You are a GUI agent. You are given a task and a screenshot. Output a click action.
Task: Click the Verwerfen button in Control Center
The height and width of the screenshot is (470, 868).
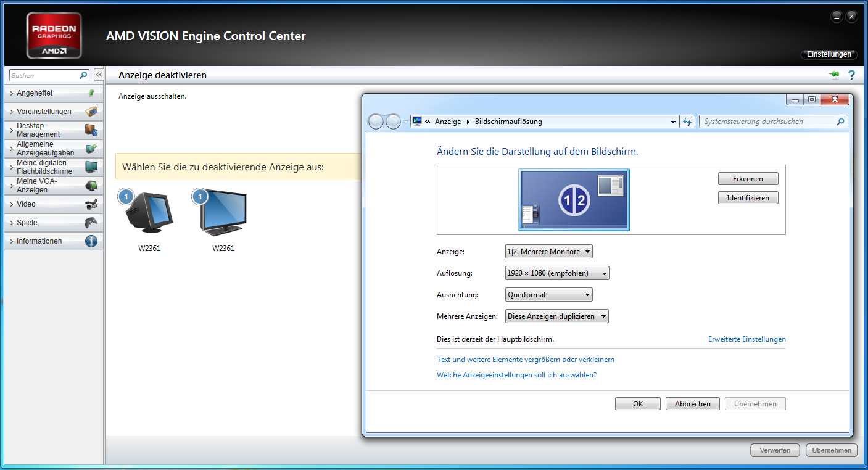[x=775, y=450]
